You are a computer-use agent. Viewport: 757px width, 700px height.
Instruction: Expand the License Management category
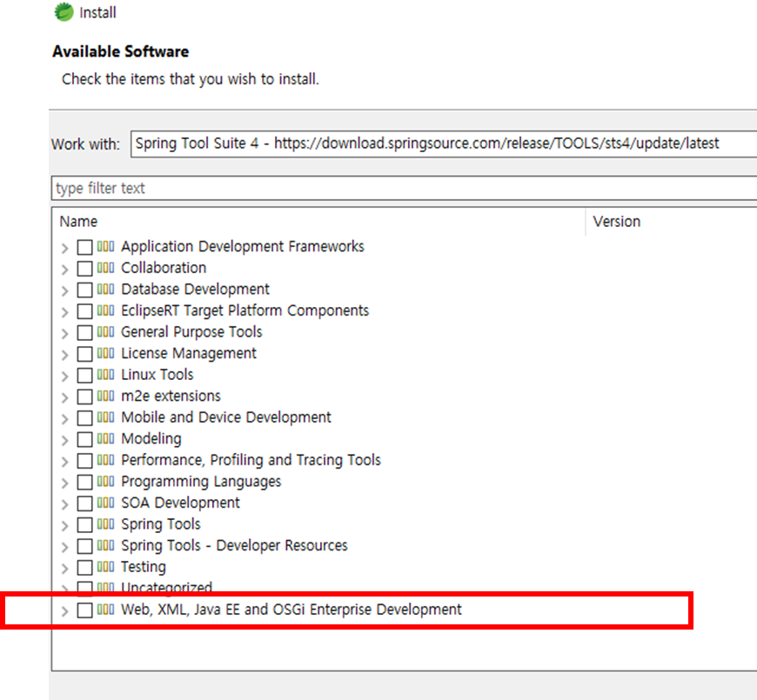point(64,355)
